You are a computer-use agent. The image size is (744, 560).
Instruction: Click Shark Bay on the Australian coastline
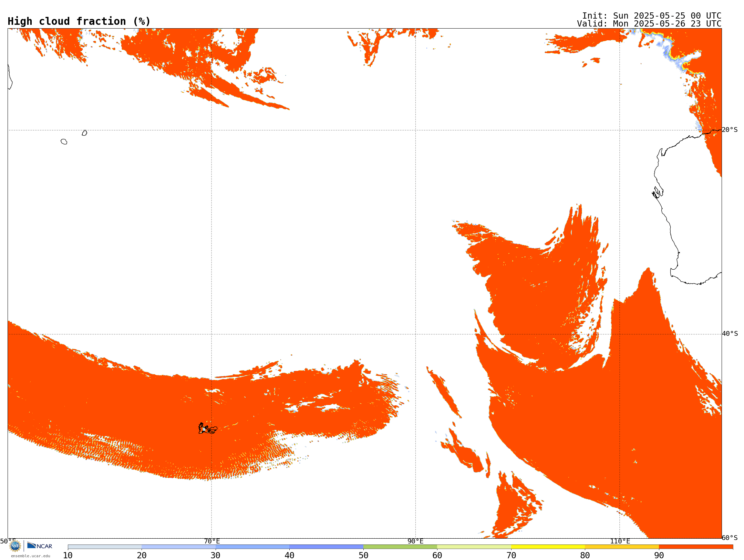click(x=657, y=192)
